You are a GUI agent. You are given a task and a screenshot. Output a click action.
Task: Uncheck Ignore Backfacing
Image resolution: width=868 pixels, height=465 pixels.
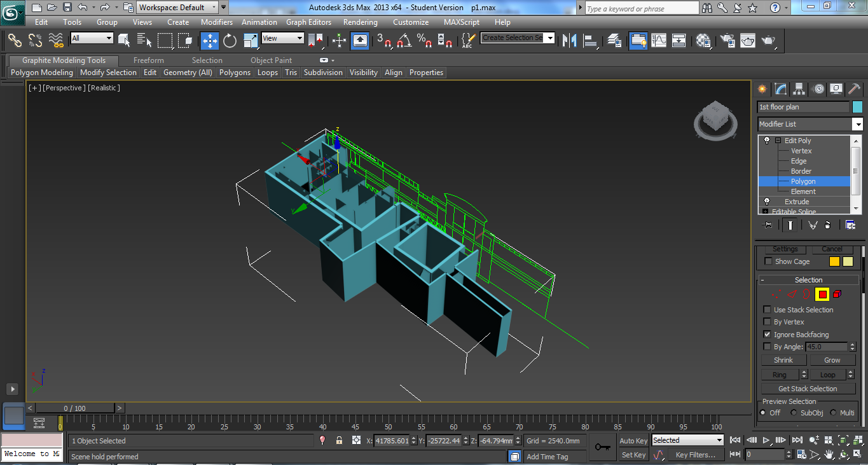[768, 335]
